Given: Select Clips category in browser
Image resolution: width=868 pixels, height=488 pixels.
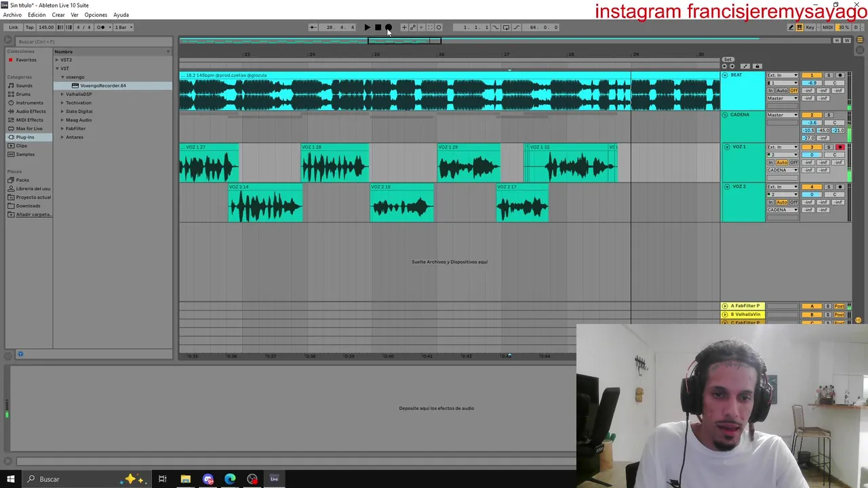Looking at the screenshot, I should pyautogui.click(x=22, y=146).
